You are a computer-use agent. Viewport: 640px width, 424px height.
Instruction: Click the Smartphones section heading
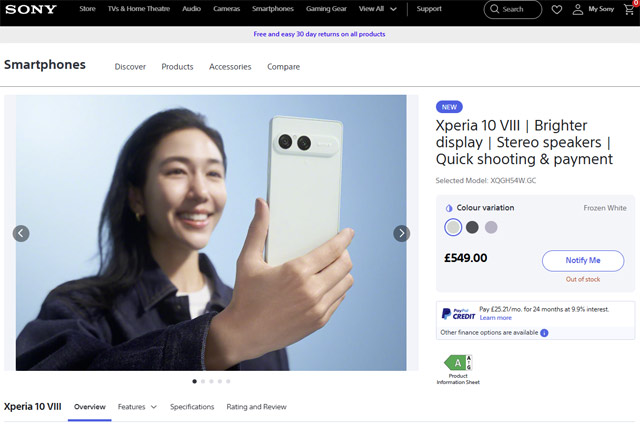tap(45, 65)
